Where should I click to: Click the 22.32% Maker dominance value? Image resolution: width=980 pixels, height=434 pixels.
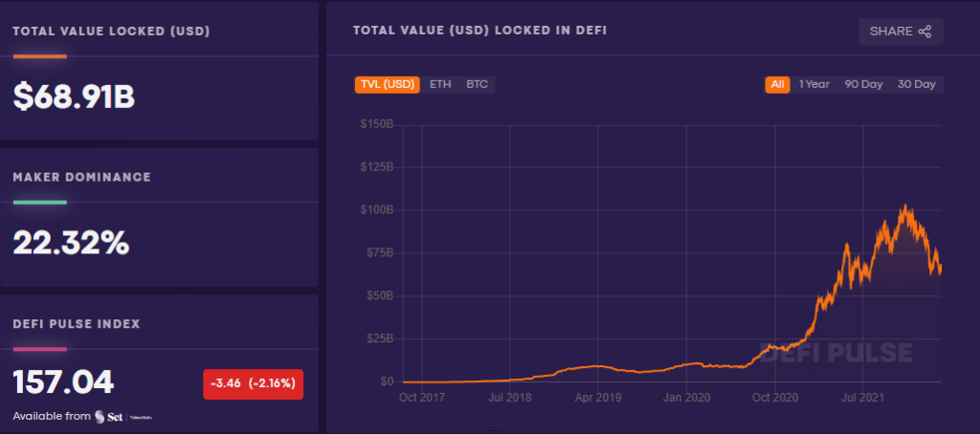(x=71, y=243)
